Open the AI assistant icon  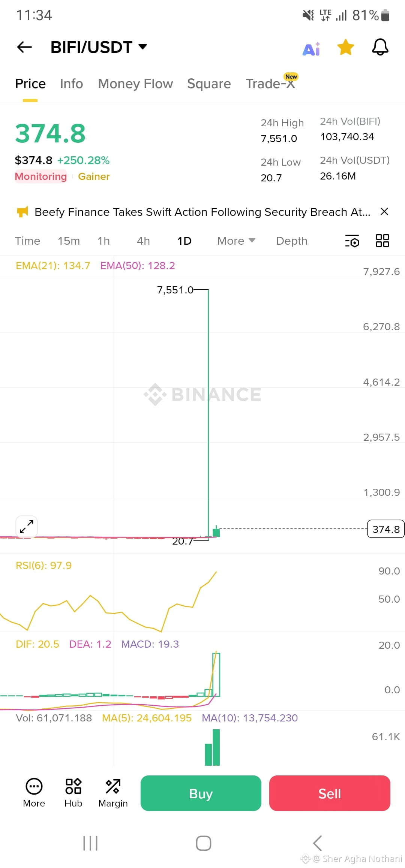pyautogui.click(x=311, y=49)
